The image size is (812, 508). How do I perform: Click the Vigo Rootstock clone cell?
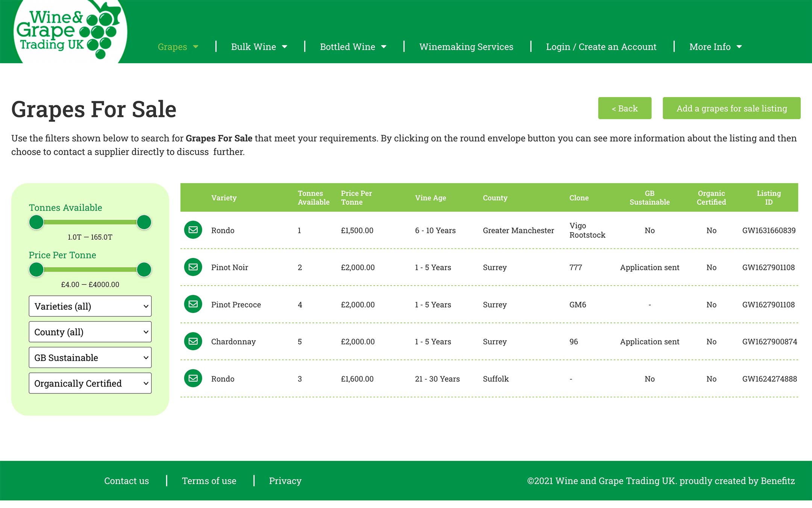(587, 230)
